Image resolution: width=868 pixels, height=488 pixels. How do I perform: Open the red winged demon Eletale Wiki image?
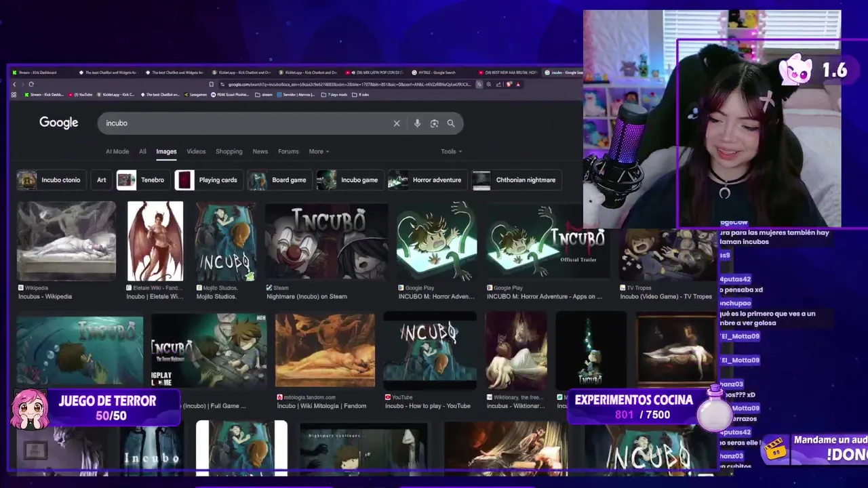155,241
